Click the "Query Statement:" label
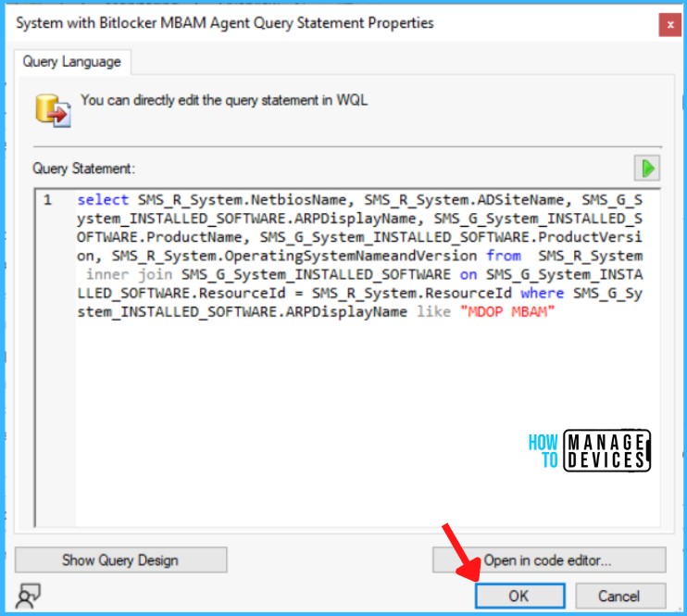Screen dimensions: 687x616 83,169
